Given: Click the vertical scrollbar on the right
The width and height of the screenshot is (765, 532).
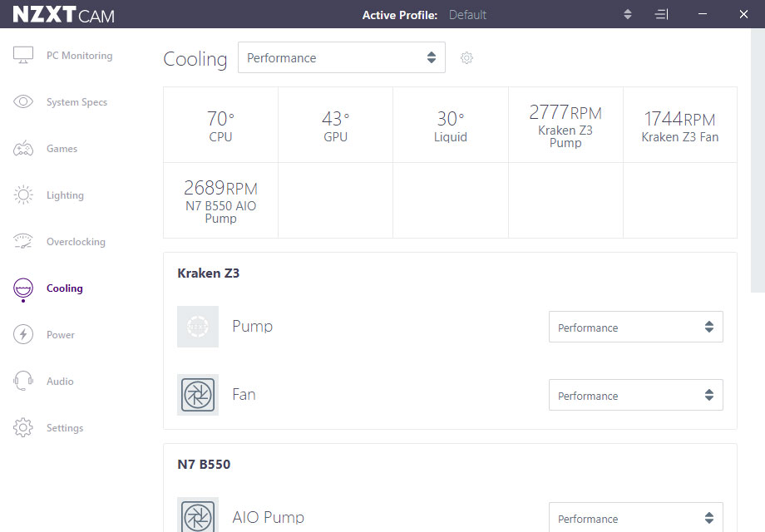Looking at the screenshot, I should pyautogui.click(x=758, y=160).
